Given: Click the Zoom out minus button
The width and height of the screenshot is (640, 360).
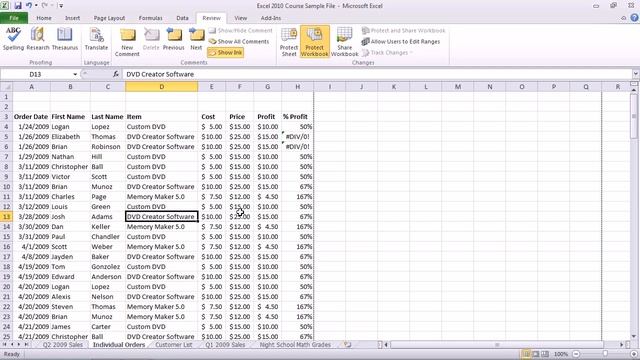Looking at the screenshot, I should [576, 354].
